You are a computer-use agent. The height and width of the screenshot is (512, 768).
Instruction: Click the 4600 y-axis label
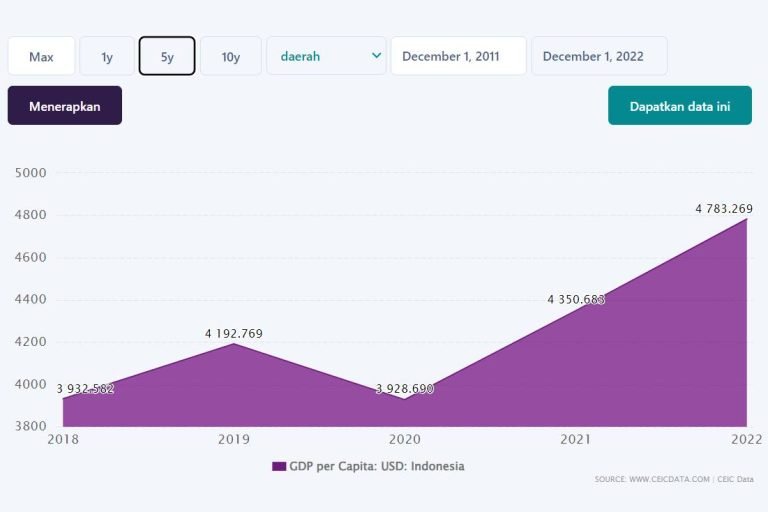pyautogui.click(x=30, y=257)
